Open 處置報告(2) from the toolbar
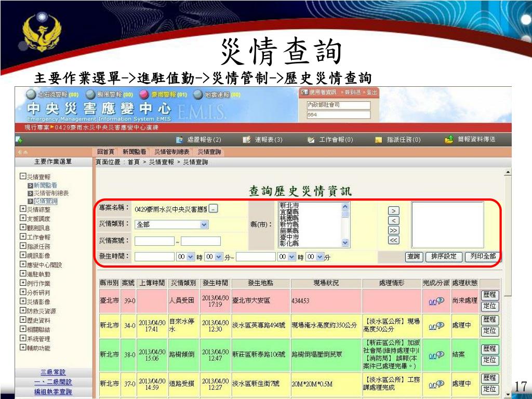This screenshot has height=399, width=532. [x=199, y=139]
